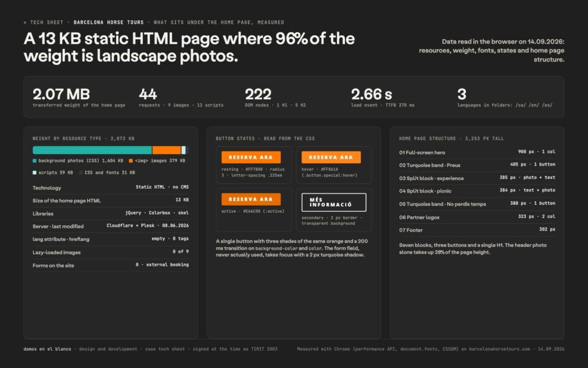Click teal legend swatch for background photos
This screenshot has width=588, height=368.
(34, 161)
